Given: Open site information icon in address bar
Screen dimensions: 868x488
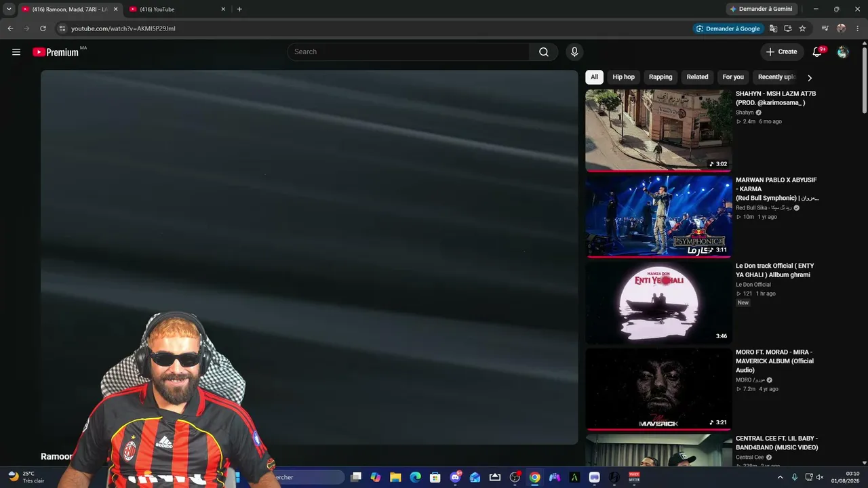Looking at the screenshot, I should [x=62, y=28].
